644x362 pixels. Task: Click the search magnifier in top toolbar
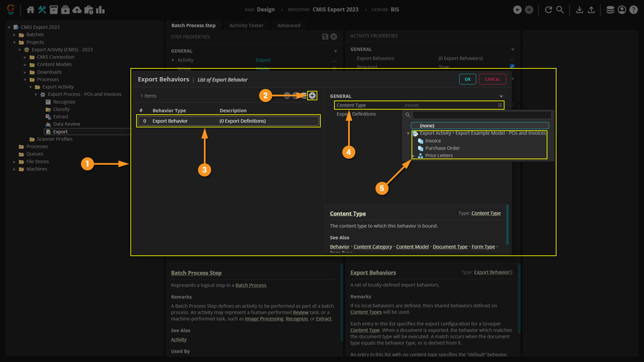click(x=560, y=10)
